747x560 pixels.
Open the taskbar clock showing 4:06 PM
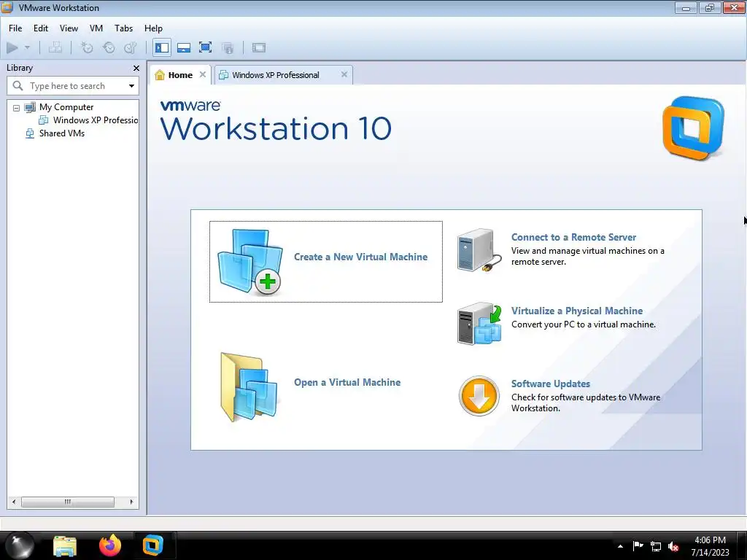[710, 545]
